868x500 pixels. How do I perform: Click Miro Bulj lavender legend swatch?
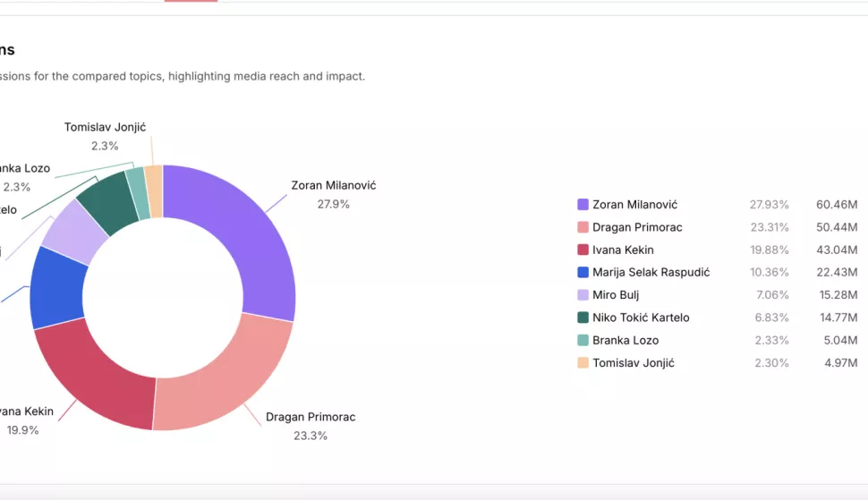pos(583,295)
